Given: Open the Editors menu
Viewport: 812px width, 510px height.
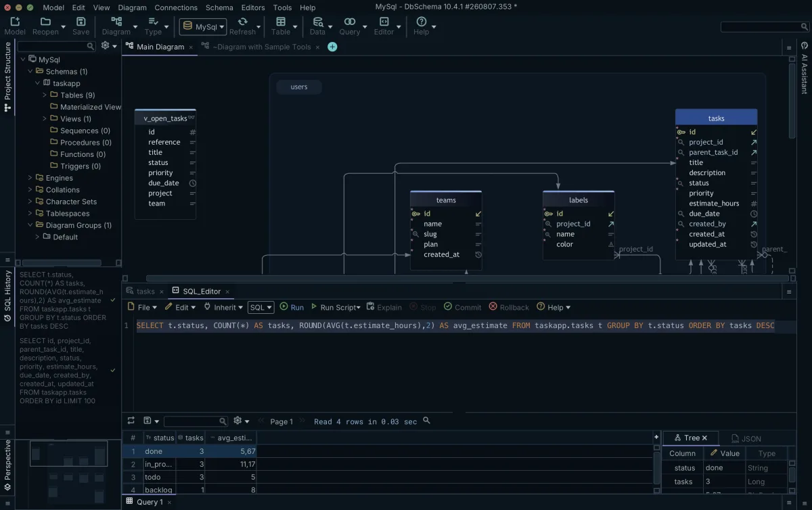Looking at the screenshot, I should (253, 7).
